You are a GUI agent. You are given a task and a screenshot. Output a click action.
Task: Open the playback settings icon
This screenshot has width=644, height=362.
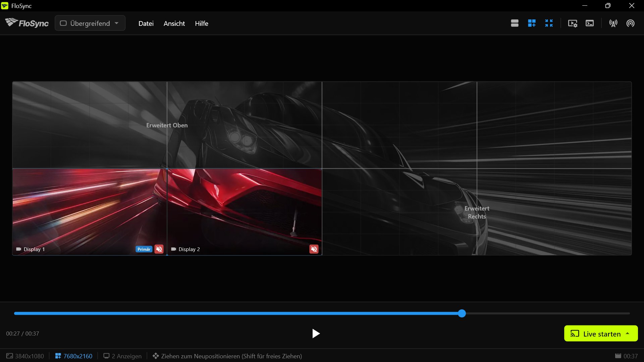[x=573, y=23]
